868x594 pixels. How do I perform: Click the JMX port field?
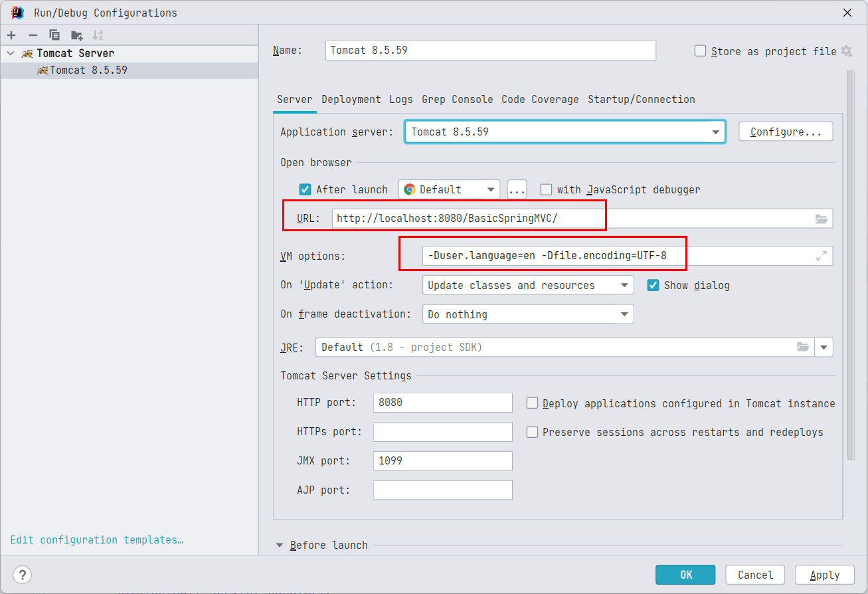point(443,461)
